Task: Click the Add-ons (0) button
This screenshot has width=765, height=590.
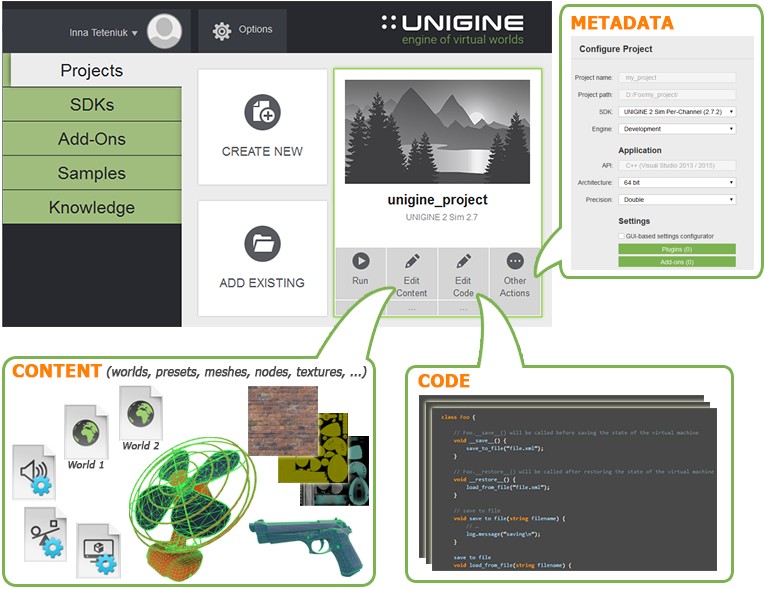Action: [x=677, y=261]
